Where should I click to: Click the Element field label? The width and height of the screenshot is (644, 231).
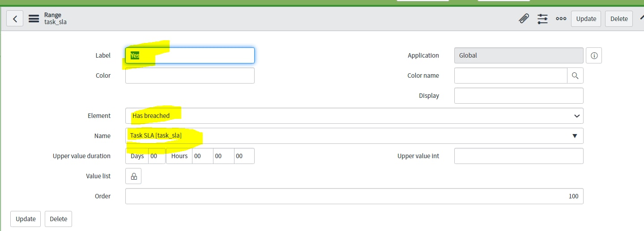click(99, 116)
